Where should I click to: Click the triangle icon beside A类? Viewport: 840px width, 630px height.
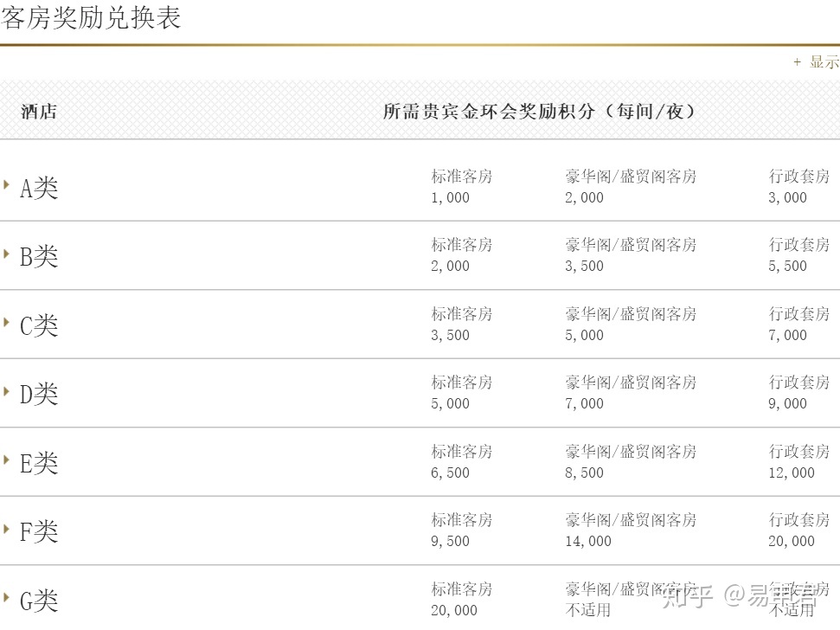coord(6,183)
